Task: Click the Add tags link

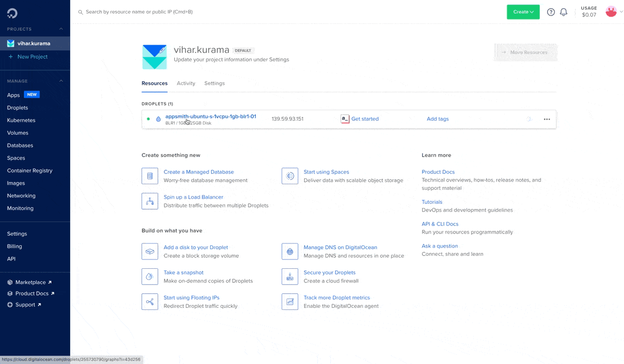Action: click(437, 119)
